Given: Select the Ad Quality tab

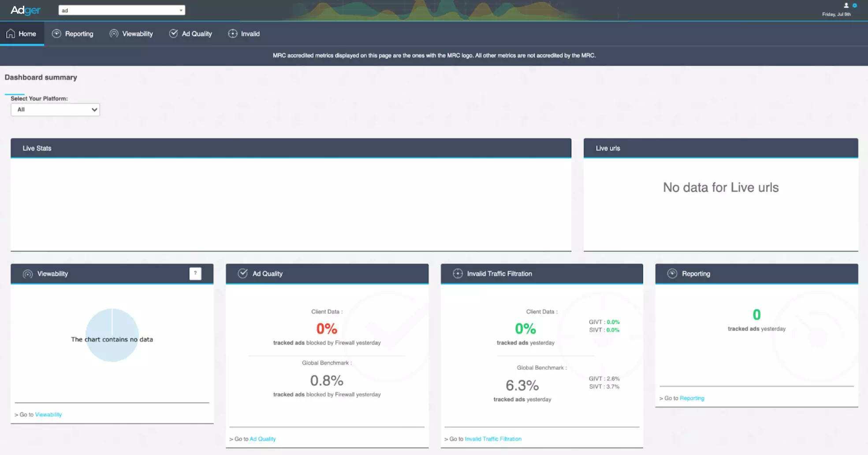Looking at the screenshot, I should click(x=190, y=33).
